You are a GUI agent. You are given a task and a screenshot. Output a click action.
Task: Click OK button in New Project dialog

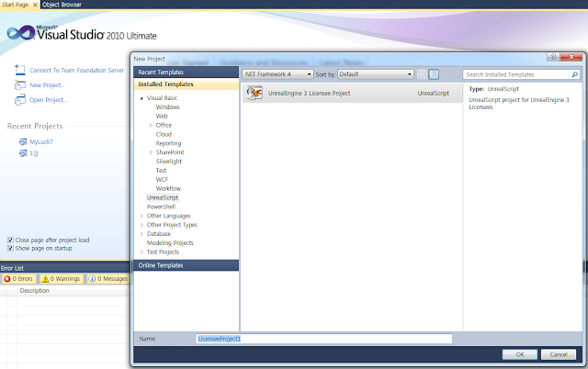520,354
